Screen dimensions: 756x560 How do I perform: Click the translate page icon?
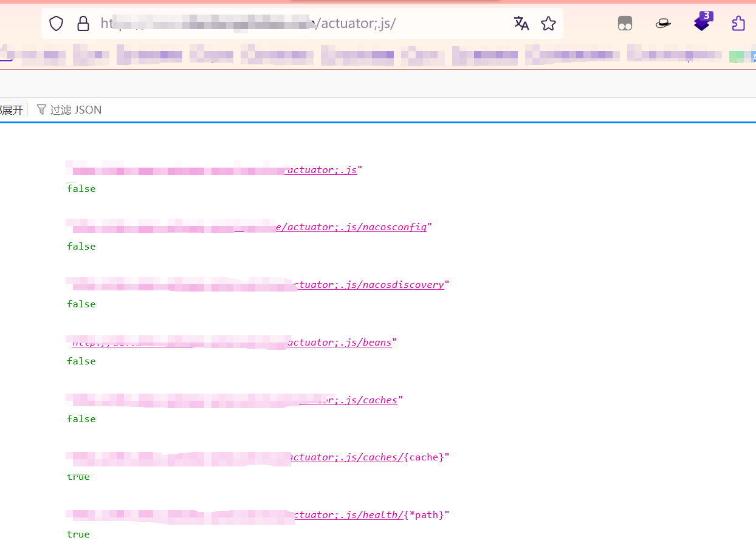pos(521,24)
